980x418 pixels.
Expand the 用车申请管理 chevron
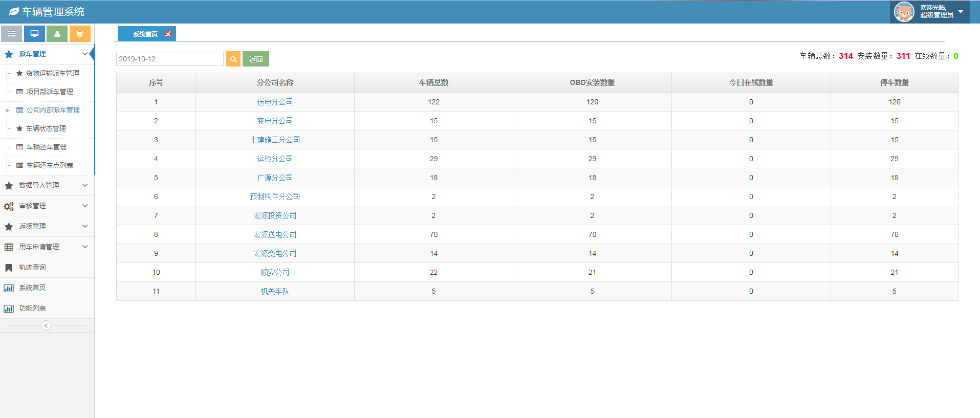pyautogui.click(x=85, y=247)
